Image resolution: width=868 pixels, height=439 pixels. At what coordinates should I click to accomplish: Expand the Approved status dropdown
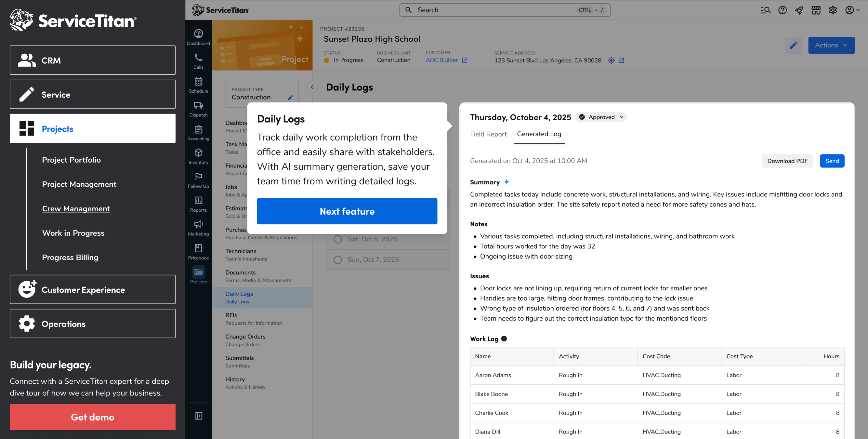click(x=601, y=117)
